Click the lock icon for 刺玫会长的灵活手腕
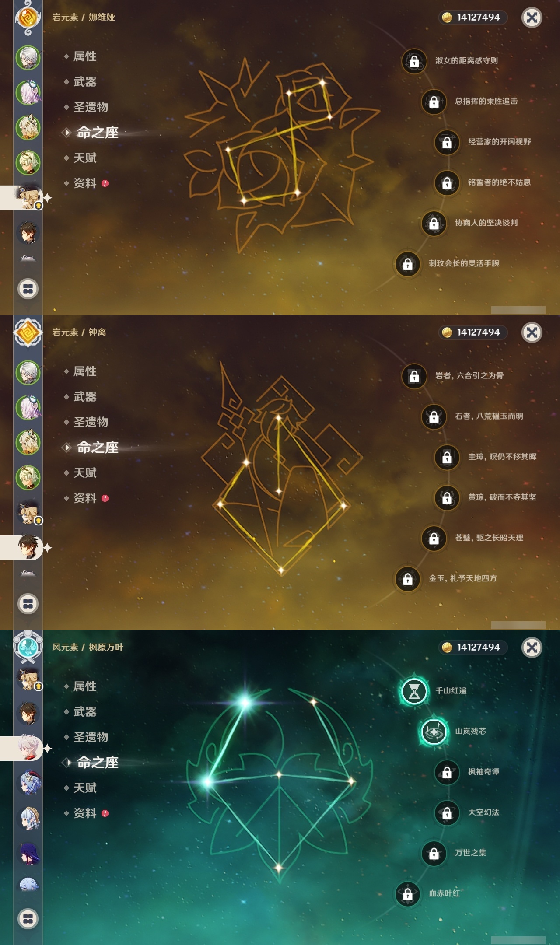560x945 pixels. coord(407,264)
